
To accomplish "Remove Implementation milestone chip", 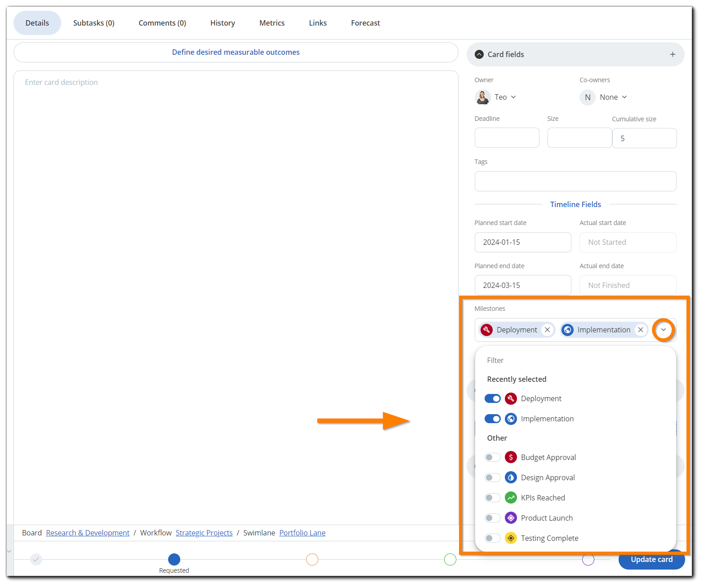I will pyautogui.click(x=641, y=330).
